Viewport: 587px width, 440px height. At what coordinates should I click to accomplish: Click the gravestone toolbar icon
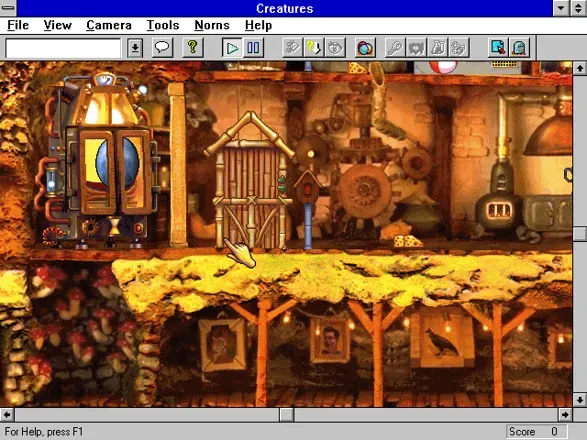pyautogui.click(x=520, y=48)
